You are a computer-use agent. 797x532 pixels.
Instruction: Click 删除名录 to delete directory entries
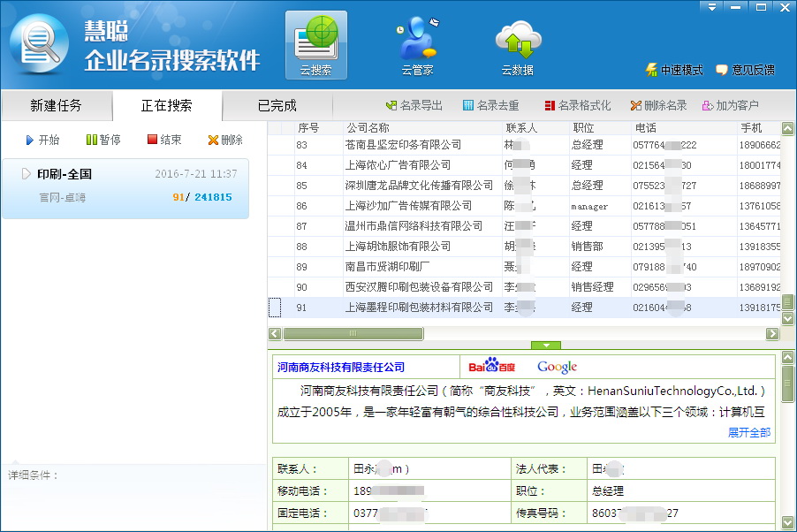coord(636,106)
